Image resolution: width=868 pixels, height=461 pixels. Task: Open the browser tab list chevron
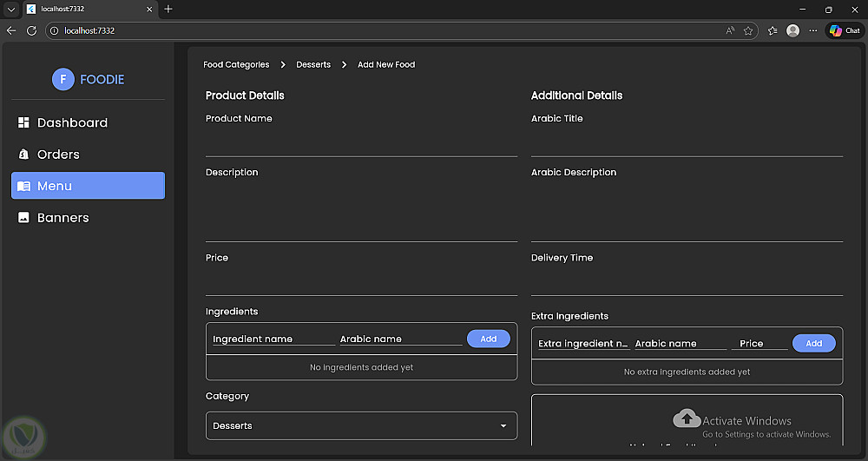point(10,9)
